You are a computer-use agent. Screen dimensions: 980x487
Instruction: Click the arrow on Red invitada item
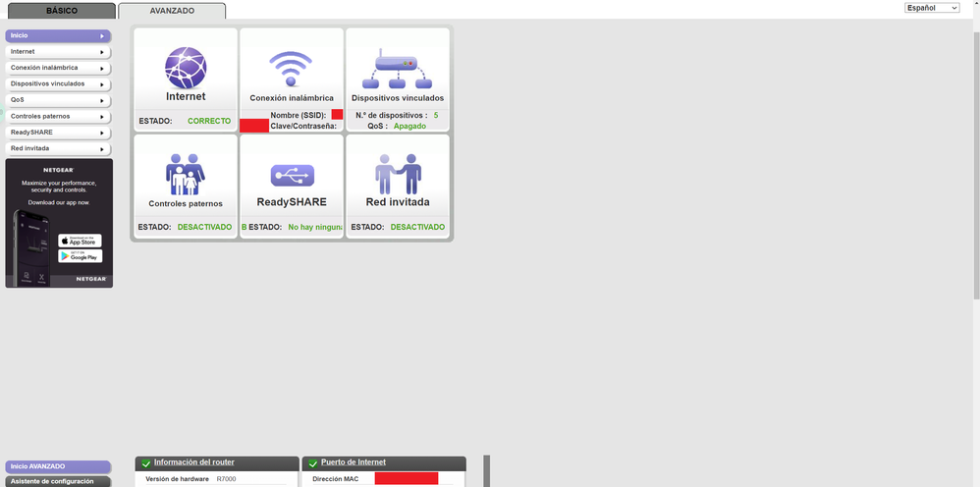[x=102, y=149]
